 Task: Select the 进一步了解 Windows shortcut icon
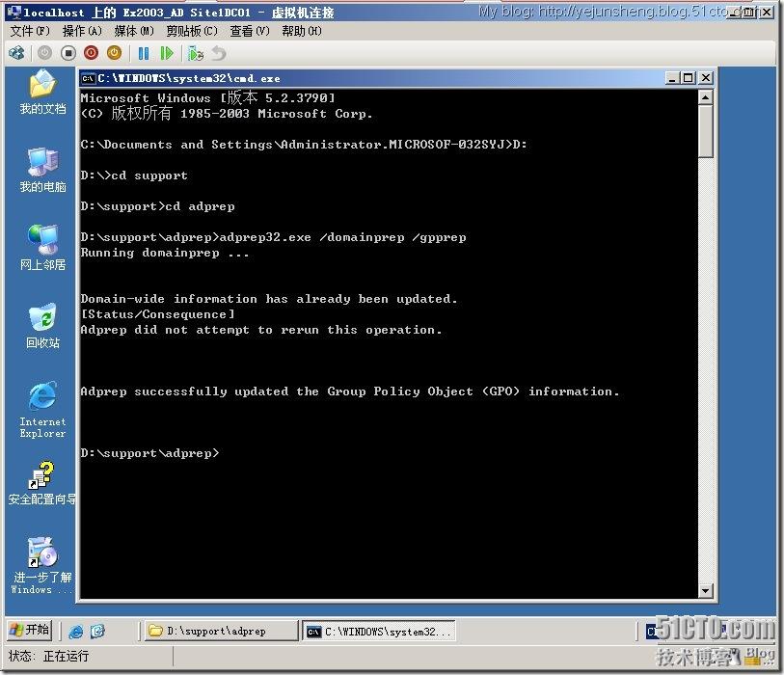(42, 566)
